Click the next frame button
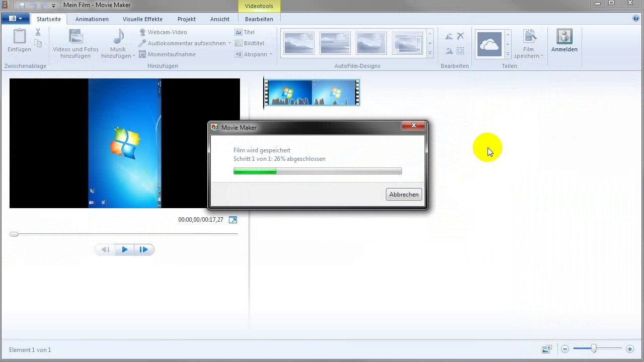Viewport: 644px width, 362px height. (x=144, y=249)
